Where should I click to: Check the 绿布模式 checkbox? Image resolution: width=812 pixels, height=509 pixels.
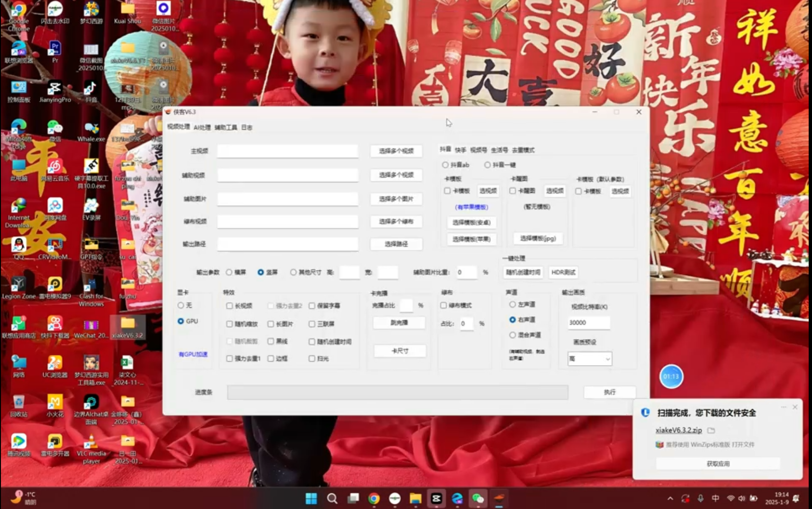tap(444, 305)
